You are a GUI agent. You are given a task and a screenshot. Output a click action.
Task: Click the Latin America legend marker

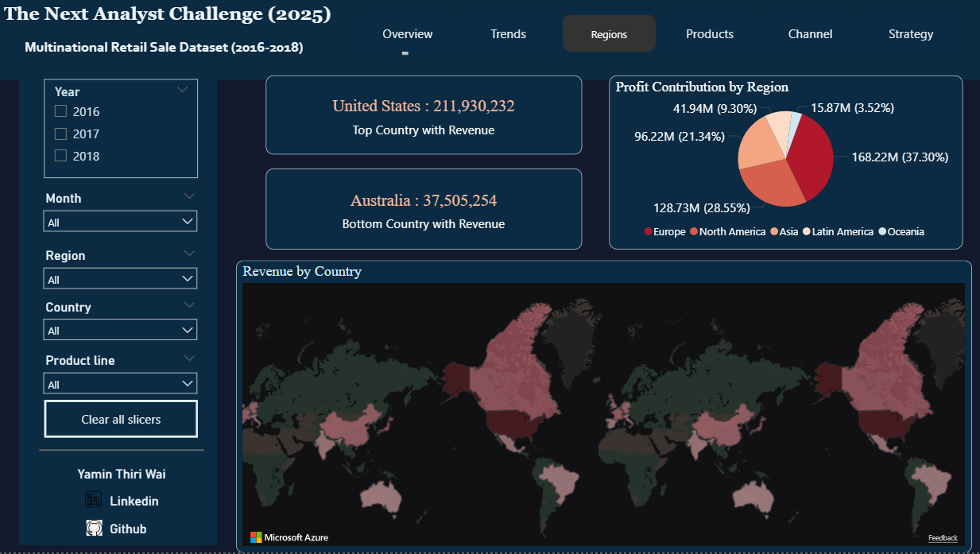(806, 232)
